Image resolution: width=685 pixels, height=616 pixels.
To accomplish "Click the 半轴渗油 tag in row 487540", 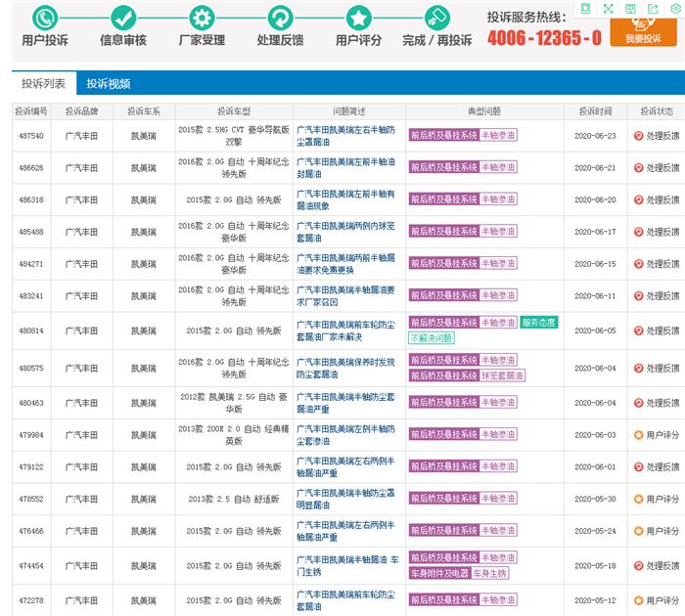I will 498,135.
